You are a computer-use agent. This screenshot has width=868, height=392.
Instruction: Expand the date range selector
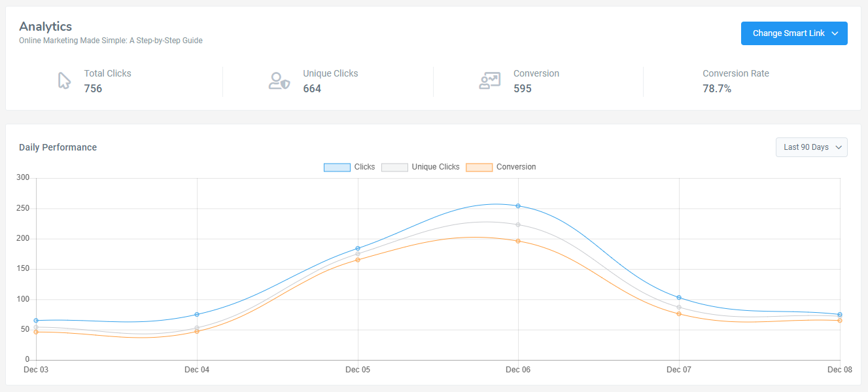pos(811,147)
